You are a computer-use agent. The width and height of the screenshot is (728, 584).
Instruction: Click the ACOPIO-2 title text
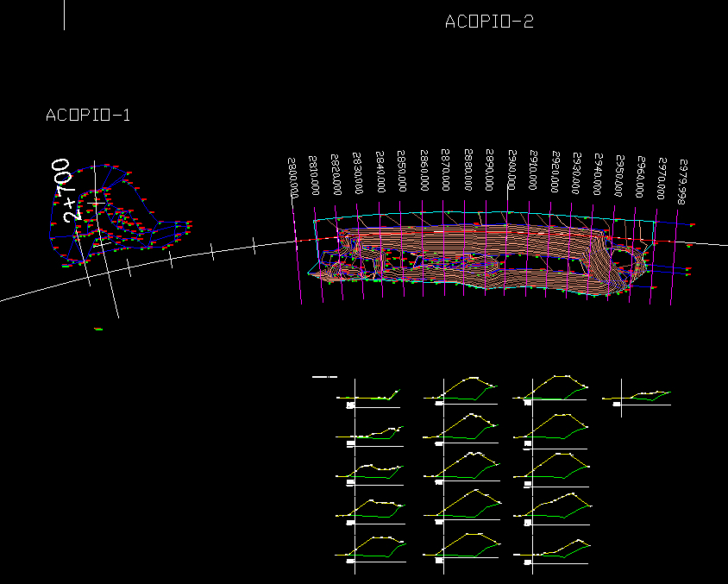point(489,22)
